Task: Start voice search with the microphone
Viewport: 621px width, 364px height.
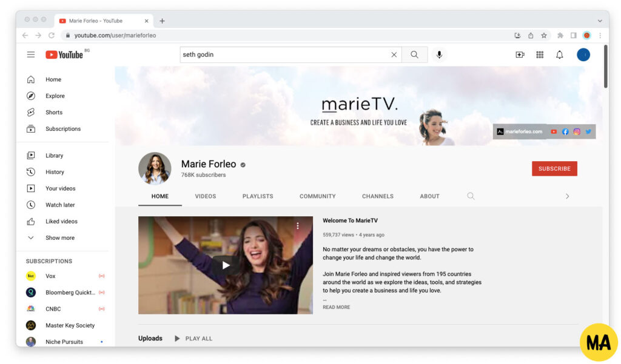Action: (439, 55)
